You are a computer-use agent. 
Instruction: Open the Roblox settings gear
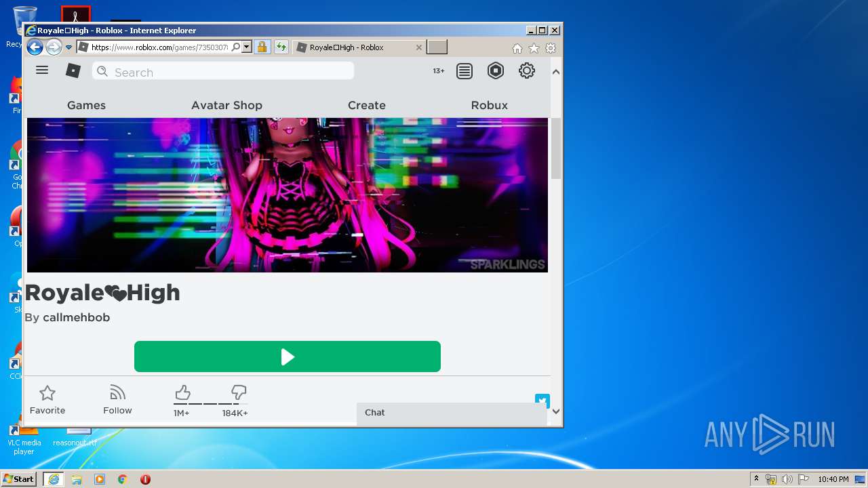527,70
